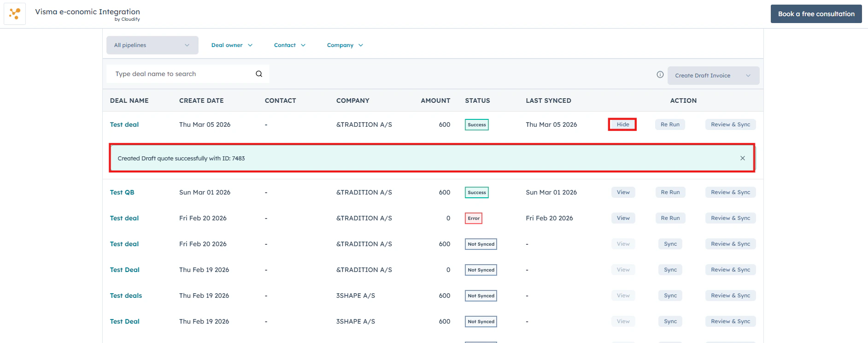The height and width of the screenshot is (343, 868).
Task: Hide details for Thu Mar 05 Test deal
Action: pos(623,124)
